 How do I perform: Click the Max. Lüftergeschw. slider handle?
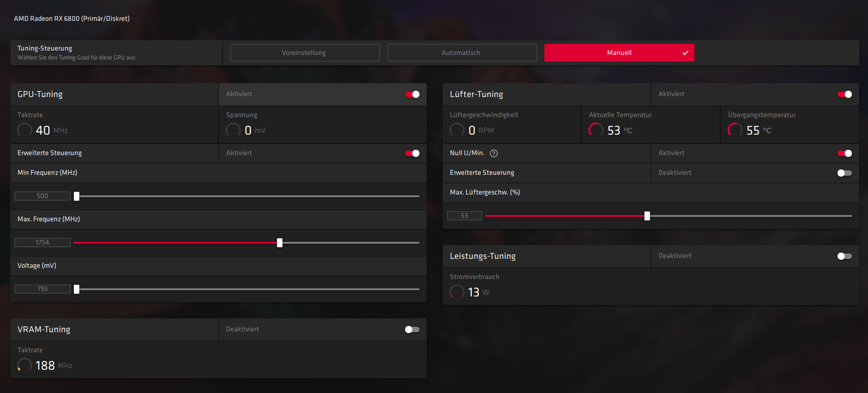point(647,216)
